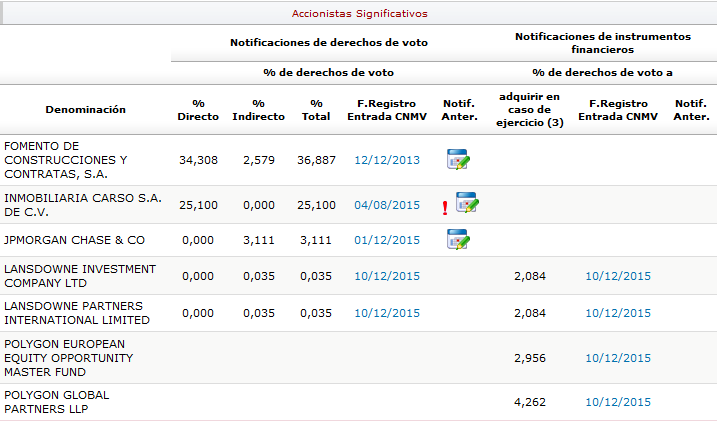Screen dimensions: 717x421
Task: Select POLYGON GLOBAL PARTNERS LLP name
Action: click(57, 402)
